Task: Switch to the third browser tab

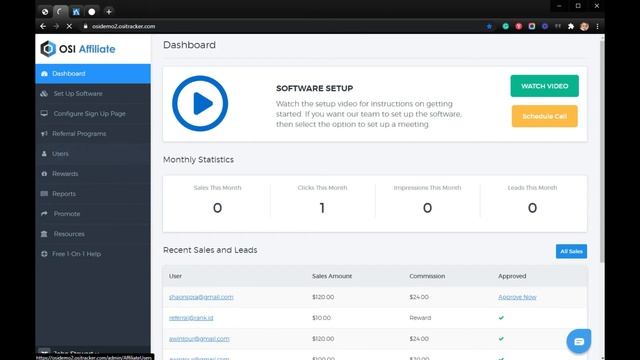Action: (76, 11)
